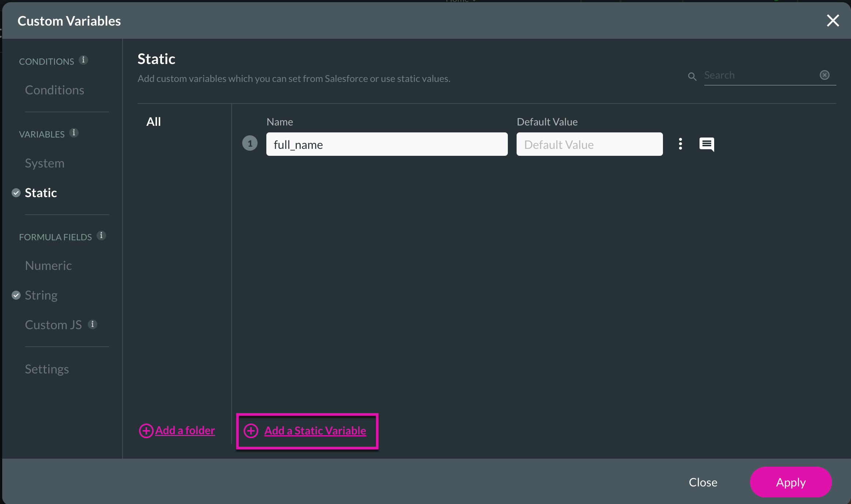Enable the numbered item 1 badge toggle
This screenshot has height=504, width=851.
tap(250, 143)
